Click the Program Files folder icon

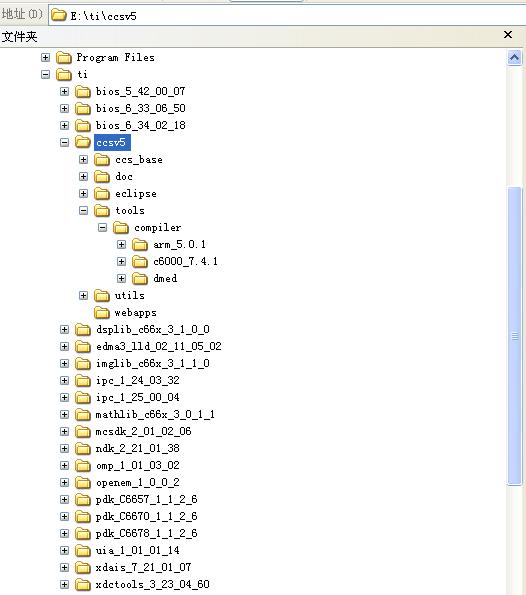point(64,58)
